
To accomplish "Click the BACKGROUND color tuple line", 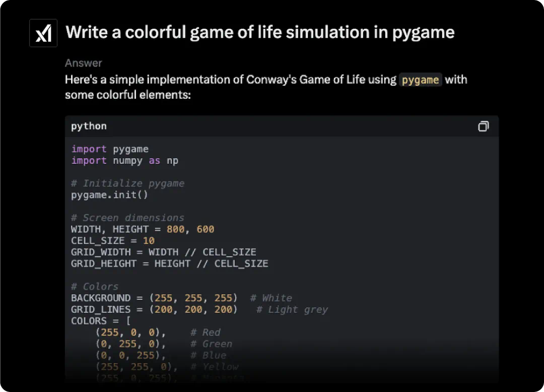I will (x=154, y=298).
